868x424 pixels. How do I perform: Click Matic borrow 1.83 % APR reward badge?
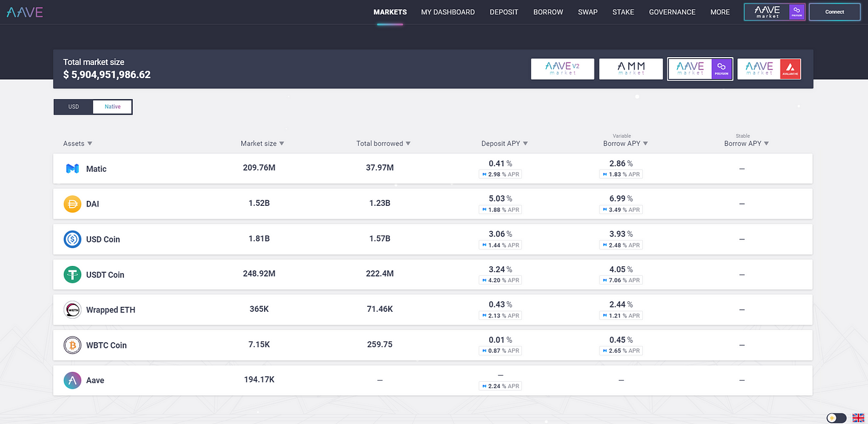click(x=621, y=175)
